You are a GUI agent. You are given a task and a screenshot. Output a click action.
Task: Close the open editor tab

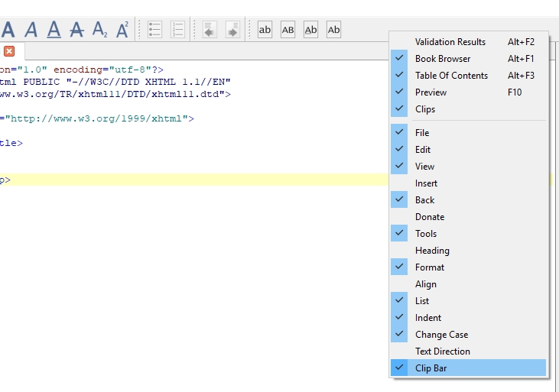(x=9, y=51)
